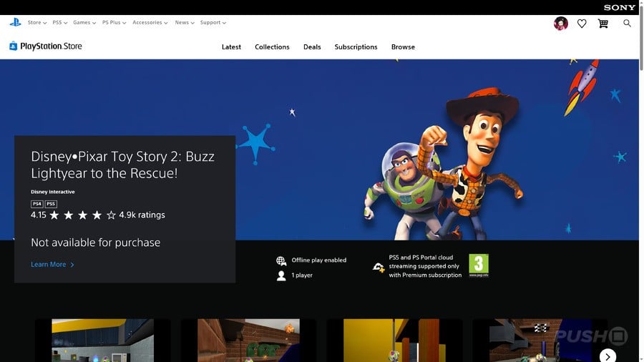Advance screenshots with the next arrow button
Screen dimensions: 644x362
click(608, 356)
